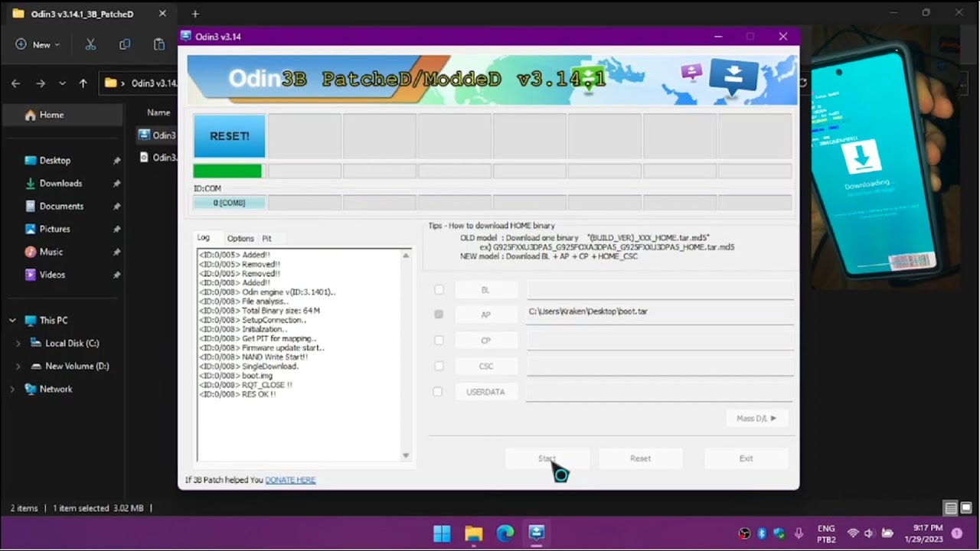Open Documents in Explorer sidebar
The height and width of the screenshot is (551, 980).
pyautogui.click(x=63, y=207)
